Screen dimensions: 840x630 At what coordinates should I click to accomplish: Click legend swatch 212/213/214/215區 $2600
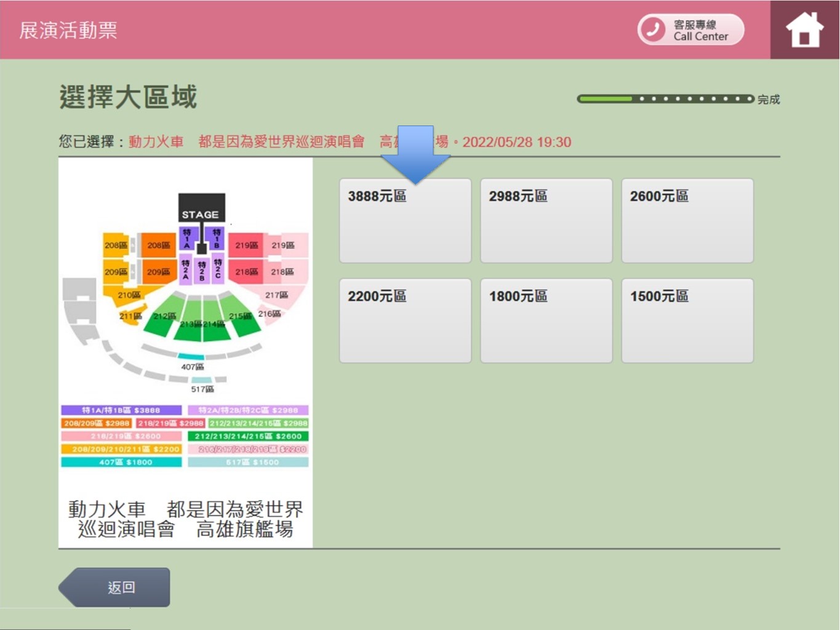pos(248,436)
